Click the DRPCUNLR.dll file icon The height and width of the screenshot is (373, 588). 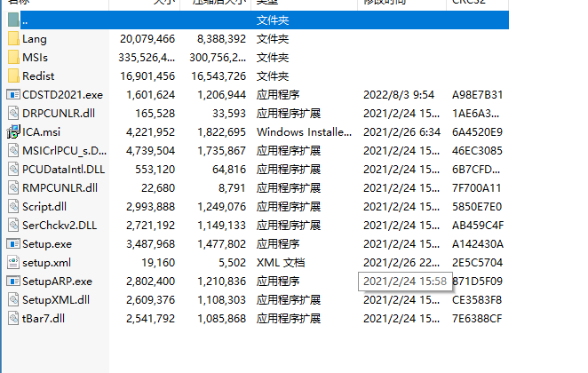[x=13, y=113]
